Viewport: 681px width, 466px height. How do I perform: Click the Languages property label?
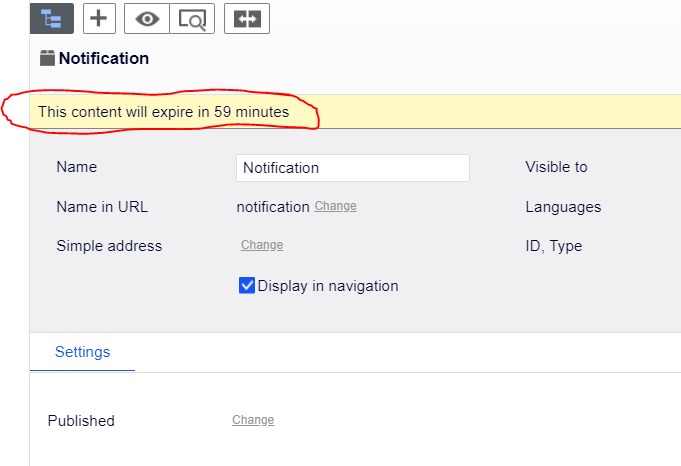[563, 207]
